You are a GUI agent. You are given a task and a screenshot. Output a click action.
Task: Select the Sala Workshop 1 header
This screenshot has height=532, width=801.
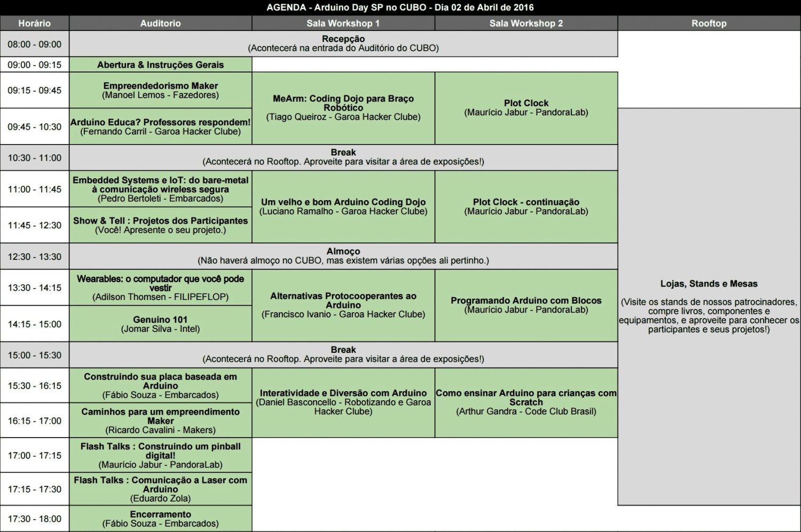point(343,23)
